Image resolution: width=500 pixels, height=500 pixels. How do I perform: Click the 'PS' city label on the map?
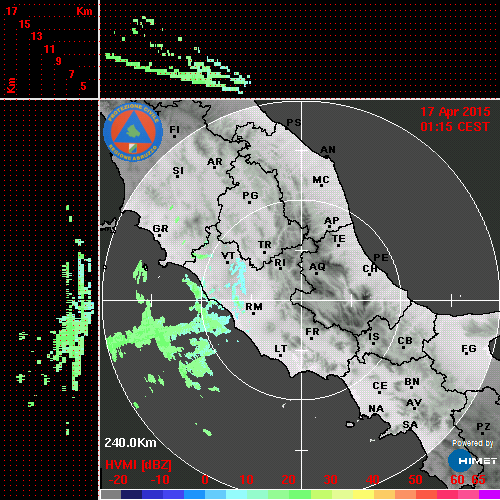point(294,123)
